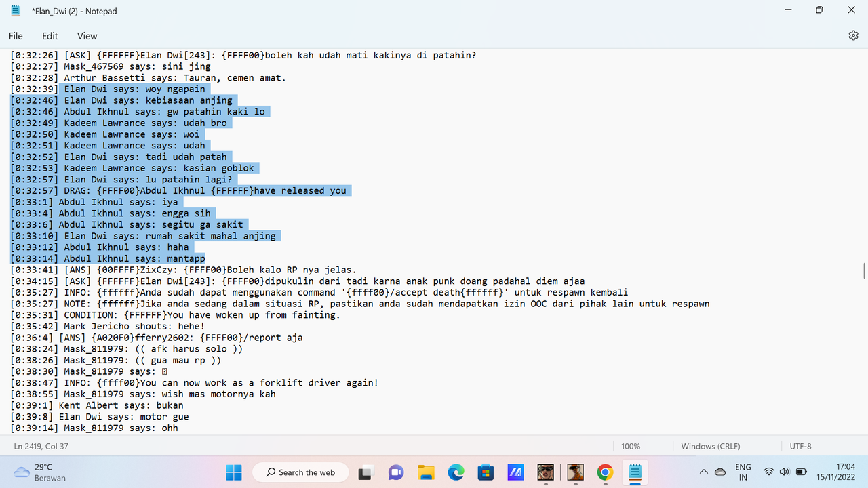Open the Chat app on the taskbar
The height and width of the screenshot is (488, 868).
click(396, 472)
